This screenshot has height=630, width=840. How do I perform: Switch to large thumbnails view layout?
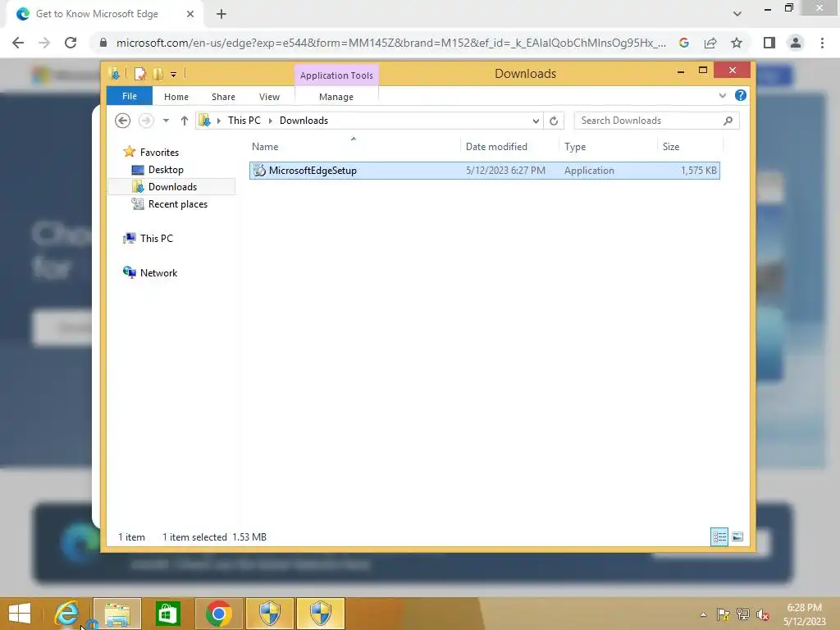click(x=737, y=536)
